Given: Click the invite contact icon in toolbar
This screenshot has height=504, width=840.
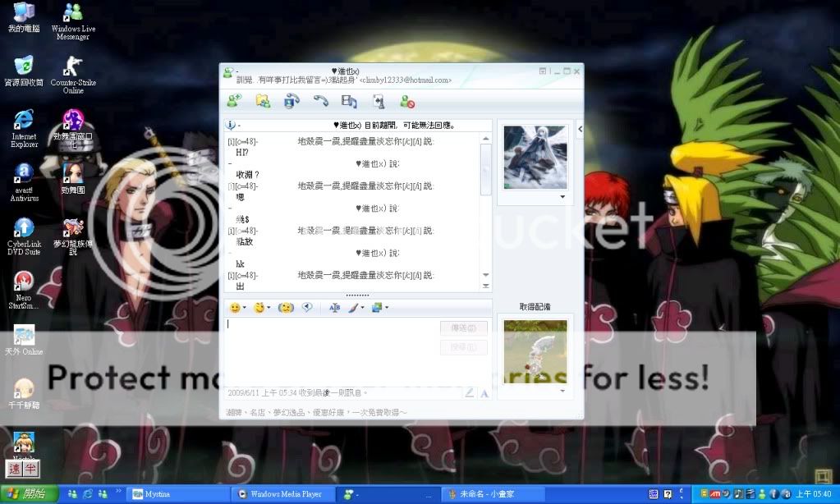Looking at the screenshot, I should [235, 101].
